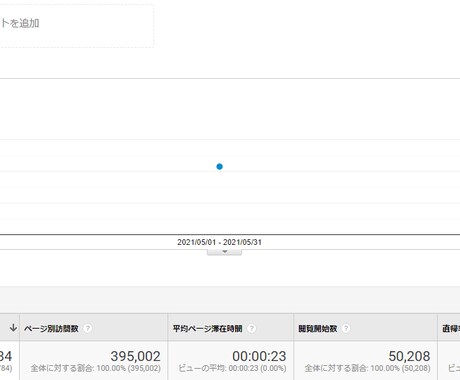The height and width of the screenshot is (380, 460).
Task: Sort by ページ別訪問数 column header
Action: (51, 329)
